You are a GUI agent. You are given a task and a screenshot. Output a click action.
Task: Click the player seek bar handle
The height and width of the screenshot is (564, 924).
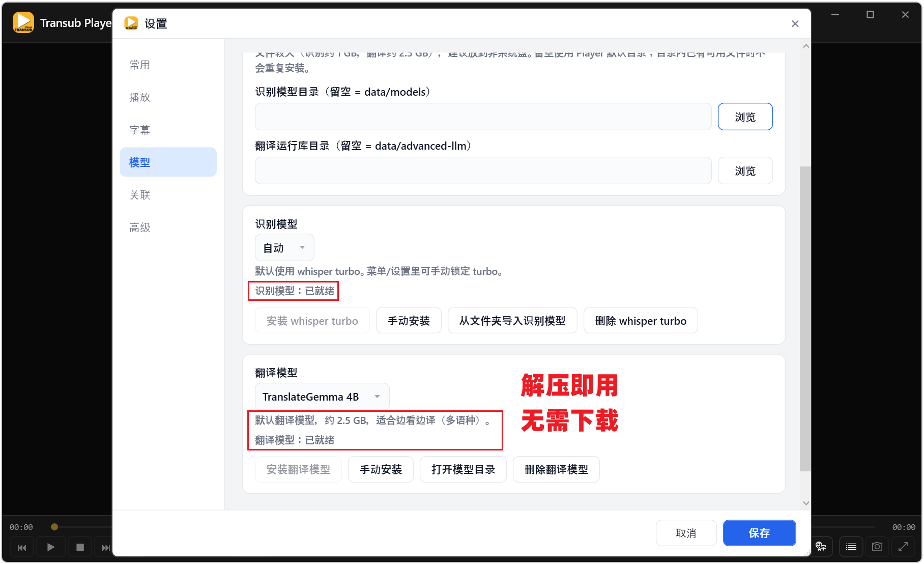(x=54, y=527)
